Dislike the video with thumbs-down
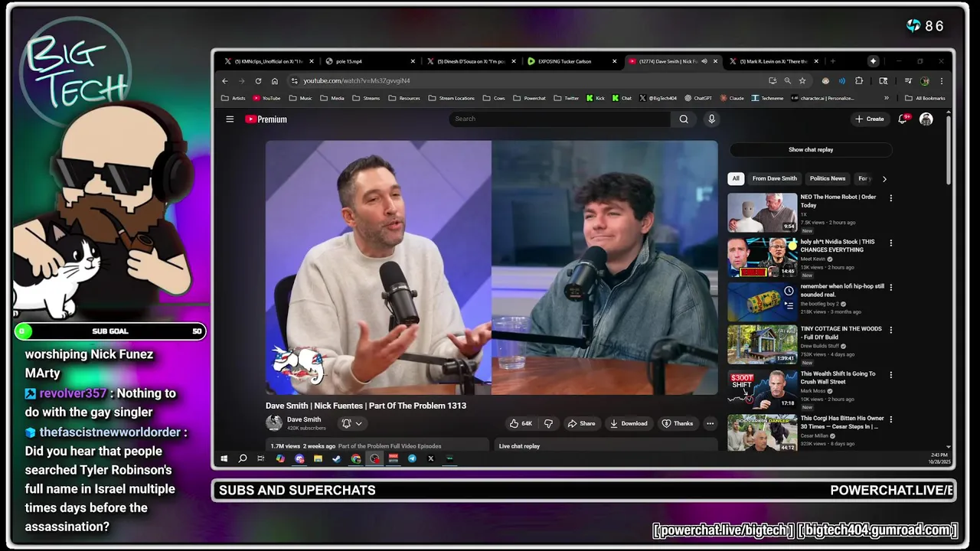980x551 pixels. click(x=548, y=423)
